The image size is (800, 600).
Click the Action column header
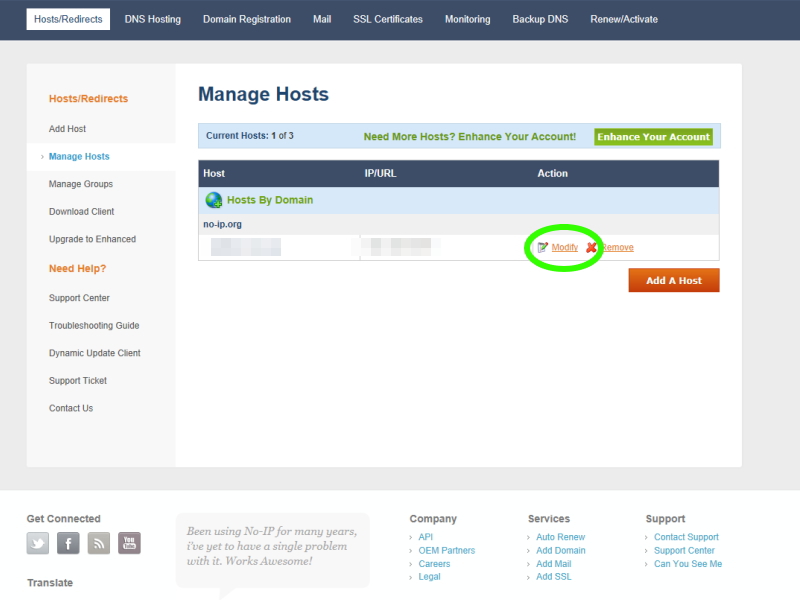(552, 173)
